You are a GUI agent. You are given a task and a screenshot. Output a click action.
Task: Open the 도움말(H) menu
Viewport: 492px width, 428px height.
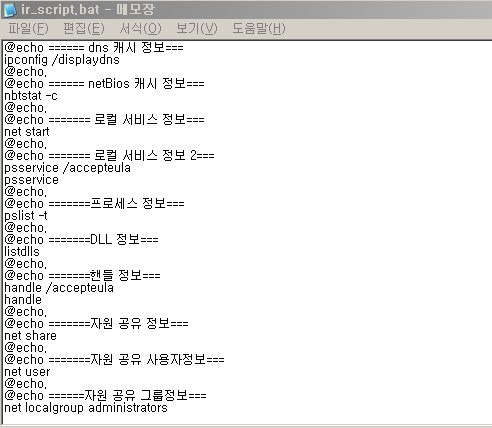(259, 29)
